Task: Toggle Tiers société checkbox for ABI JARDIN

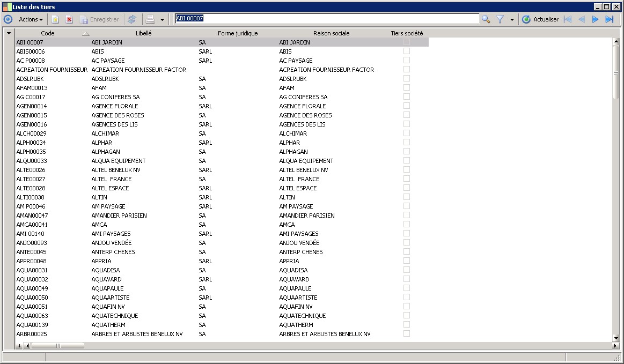Action: 407,42
